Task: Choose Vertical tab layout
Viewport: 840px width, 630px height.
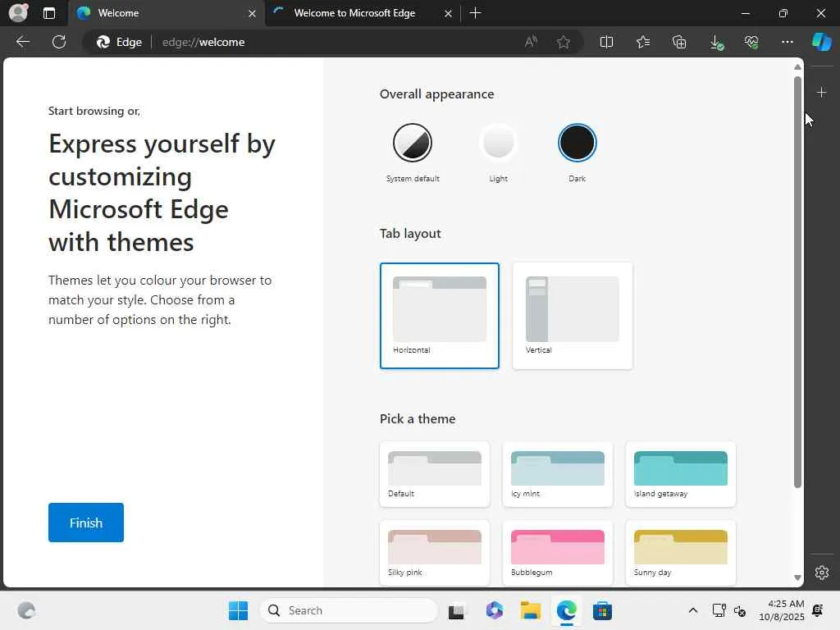Action: coord(572,316)
